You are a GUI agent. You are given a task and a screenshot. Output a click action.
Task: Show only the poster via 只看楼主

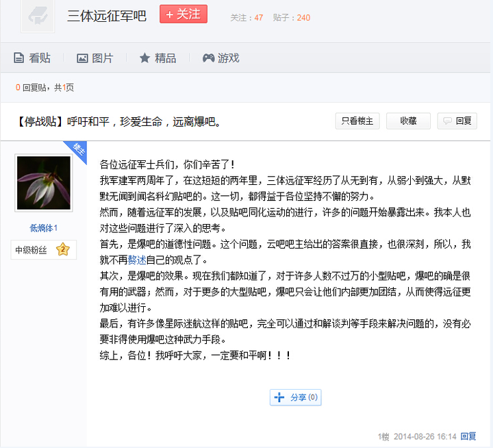tap(357, 121)
